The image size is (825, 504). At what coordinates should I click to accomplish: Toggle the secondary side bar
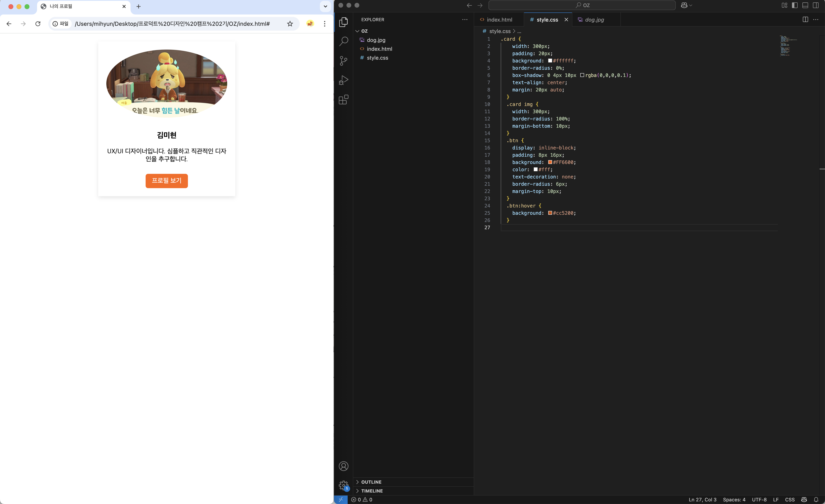pyautogui.click(x=816, y=5)
